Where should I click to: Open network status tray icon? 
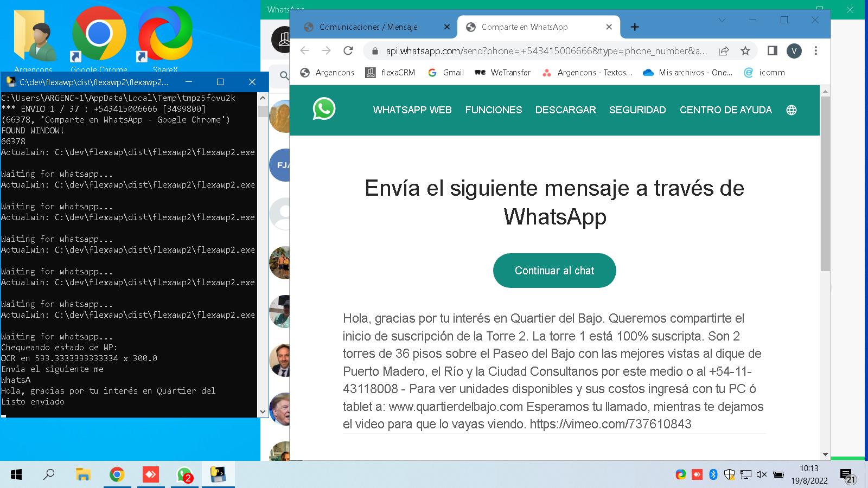pyautogui.click(x=745, y=475)
